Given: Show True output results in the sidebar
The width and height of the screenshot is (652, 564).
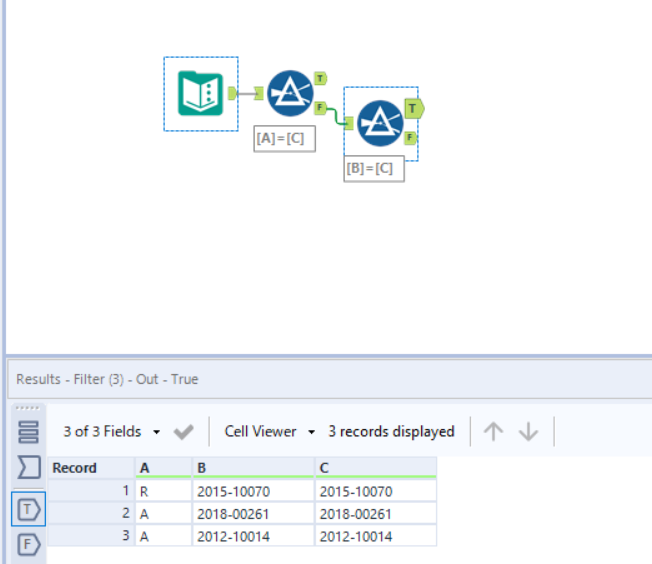Looking at the screenshot, I should [28, 509].
